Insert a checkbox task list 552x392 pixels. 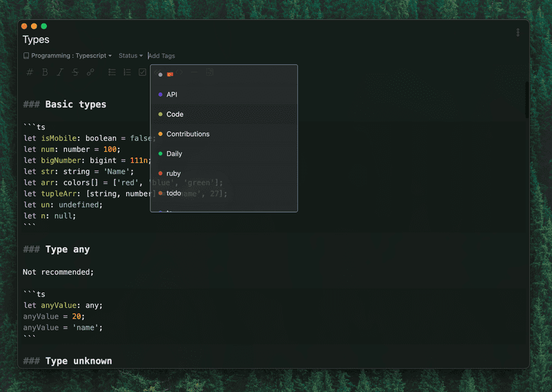click(142, 72)
